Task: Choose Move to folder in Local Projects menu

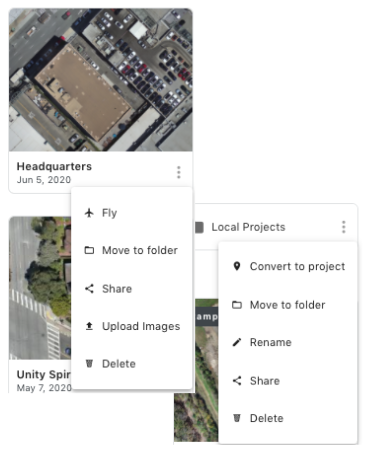Action: click(x=288, y=305)
